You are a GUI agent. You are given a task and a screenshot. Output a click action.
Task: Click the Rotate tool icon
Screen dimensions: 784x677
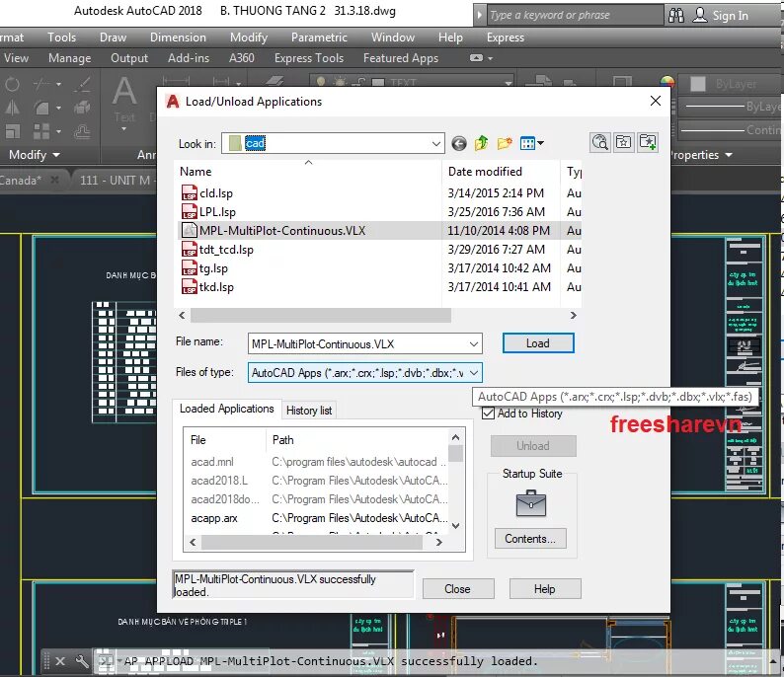coord(12,84)
